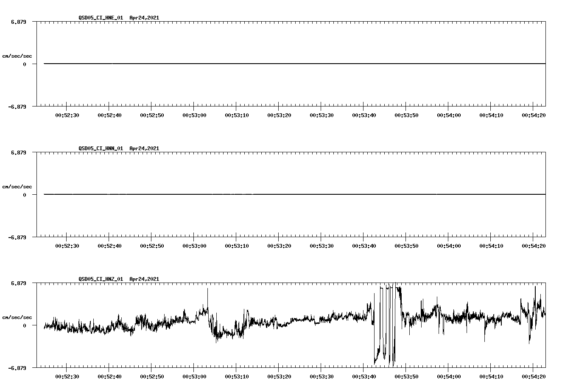Click the cm/sec/sec label of middle trace

pos(17,186)
